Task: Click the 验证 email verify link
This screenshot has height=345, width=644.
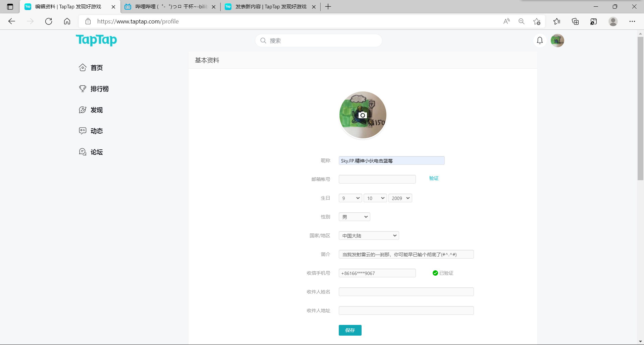Action: pos(434,178)
